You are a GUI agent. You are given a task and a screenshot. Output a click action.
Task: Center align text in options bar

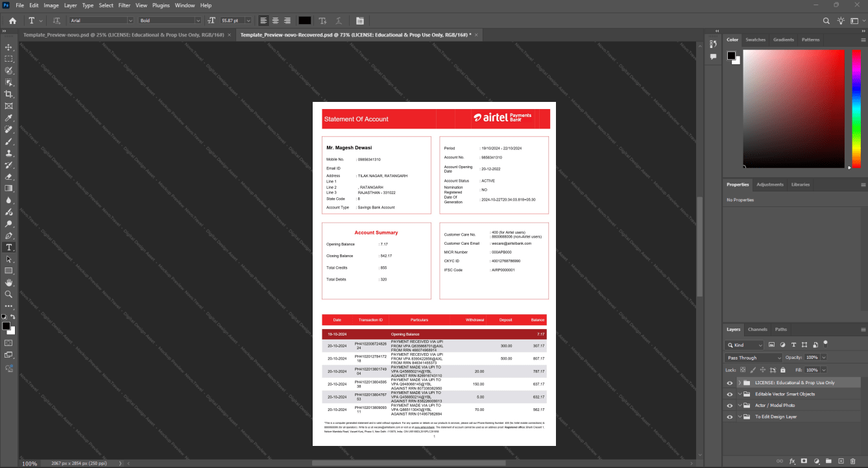275,21
